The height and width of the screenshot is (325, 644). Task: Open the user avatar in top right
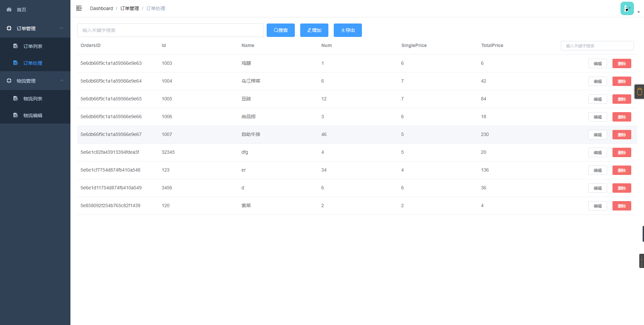[627, 8]
